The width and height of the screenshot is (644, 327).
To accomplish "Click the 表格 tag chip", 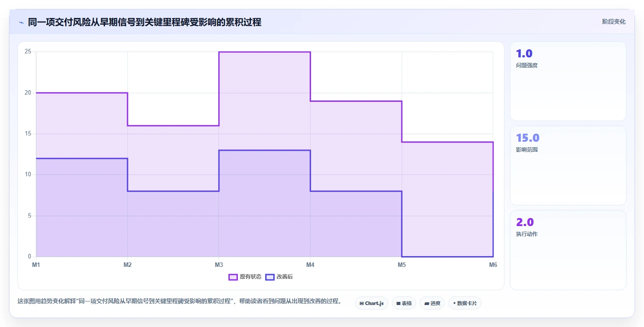I will coord(404,303).
